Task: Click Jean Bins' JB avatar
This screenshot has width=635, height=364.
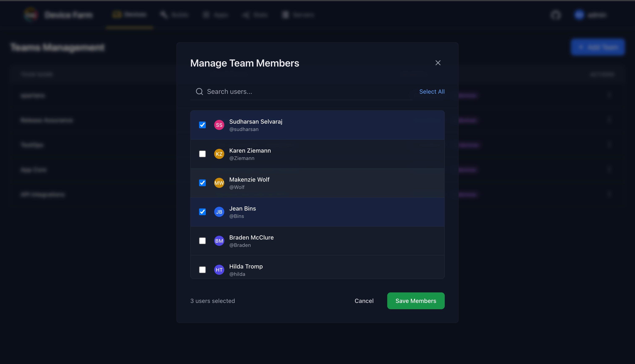Action: 219,212
